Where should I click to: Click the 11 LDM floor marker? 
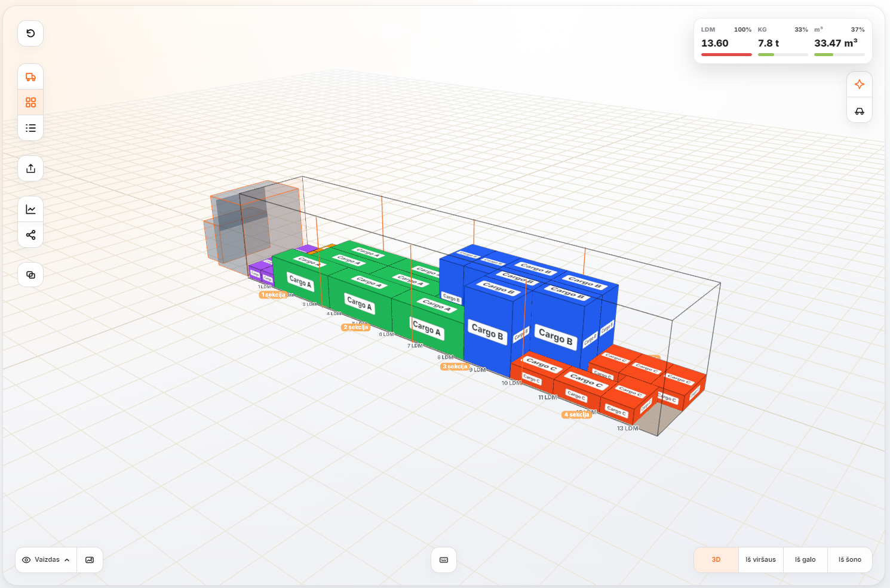tap(548, 398)
